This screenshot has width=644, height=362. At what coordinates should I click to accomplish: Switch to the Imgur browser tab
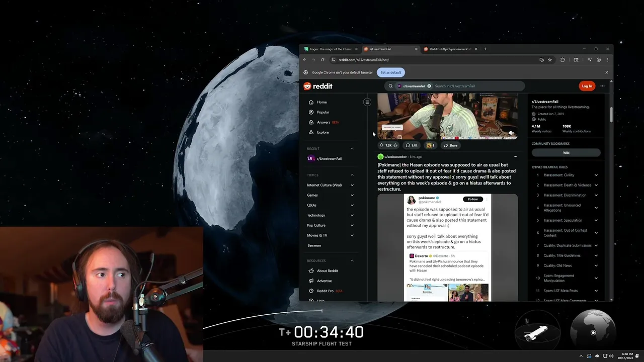[330, 49]
